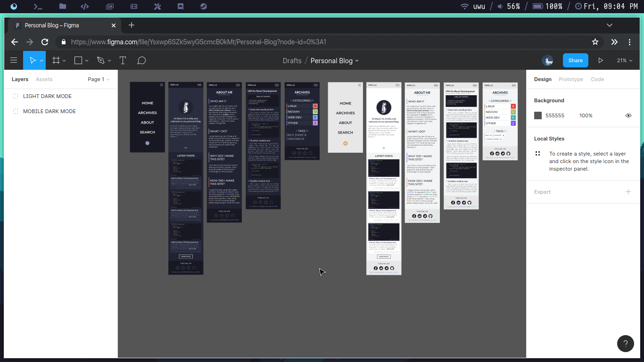
Task: Select the Move tool
Action: point(32,60)
